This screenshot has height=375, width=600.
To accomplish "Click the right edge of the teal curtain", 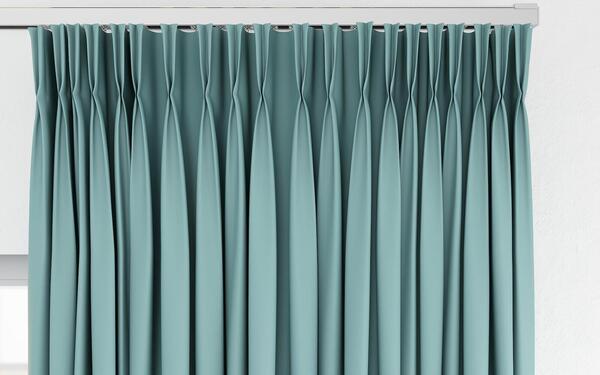I will click(x=531, y=199).
